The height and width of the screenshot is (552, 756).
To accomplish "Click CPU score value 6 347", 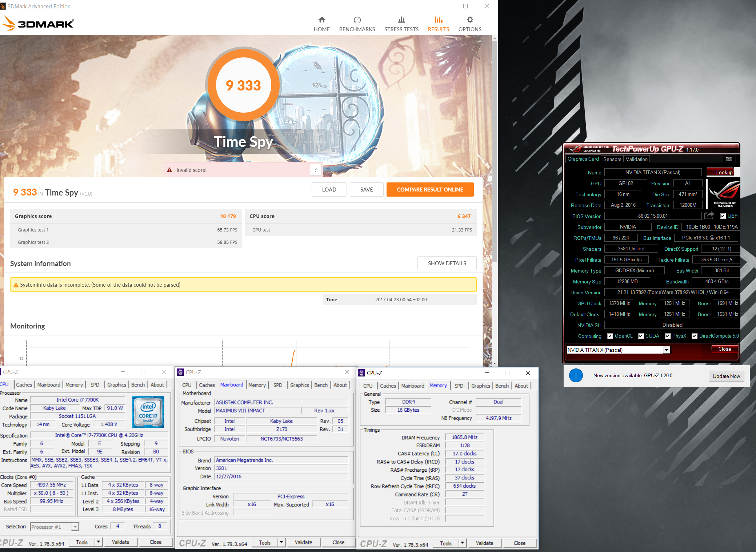I will coord(464,216).
